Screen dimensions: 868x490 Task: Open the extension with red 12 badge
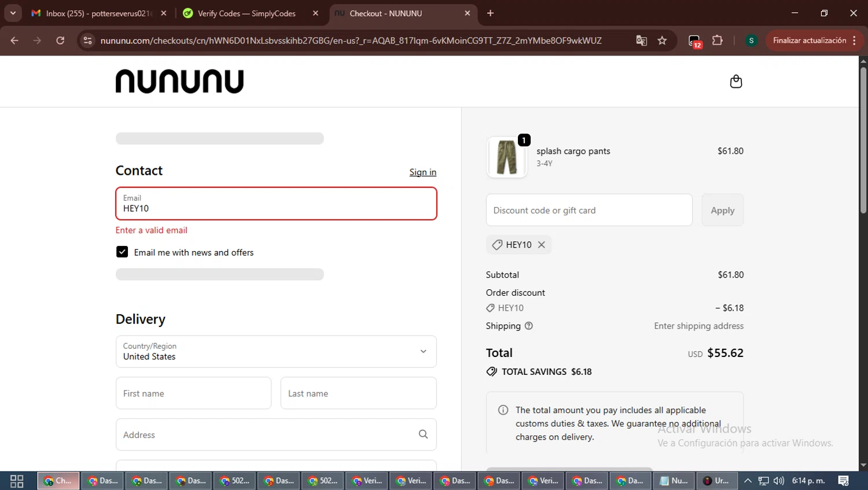(694, 41)
